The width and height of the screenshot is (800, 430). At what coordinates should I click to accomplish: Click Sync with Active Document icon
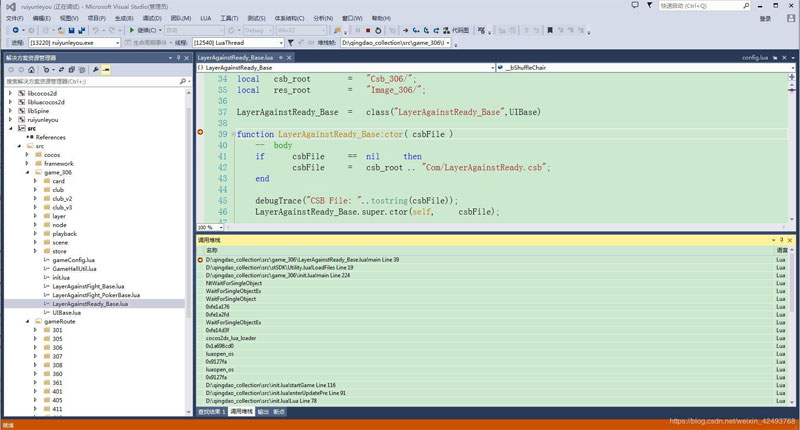coord(61,69)
